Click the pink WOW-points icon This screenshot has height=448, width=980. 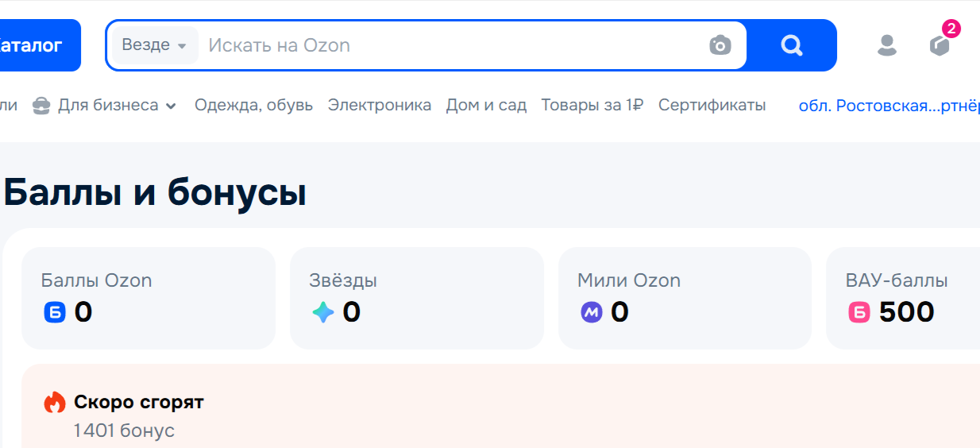click(859, 313)
